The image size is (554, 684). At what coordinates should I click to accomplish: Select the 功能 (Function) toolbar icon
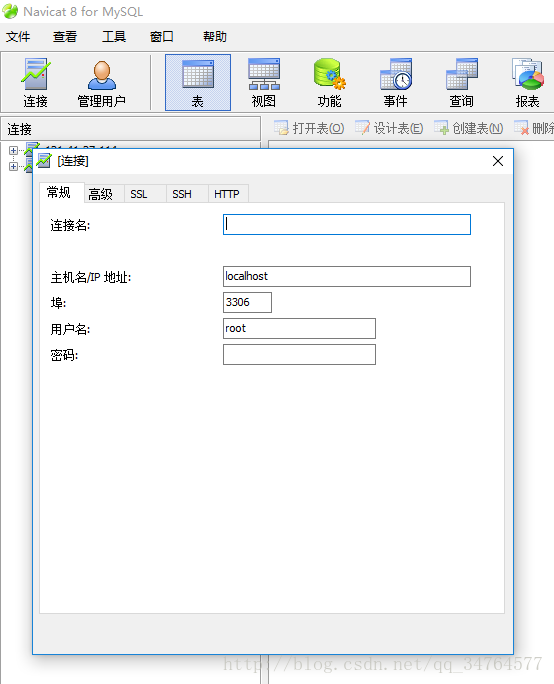tap(329, 82)
